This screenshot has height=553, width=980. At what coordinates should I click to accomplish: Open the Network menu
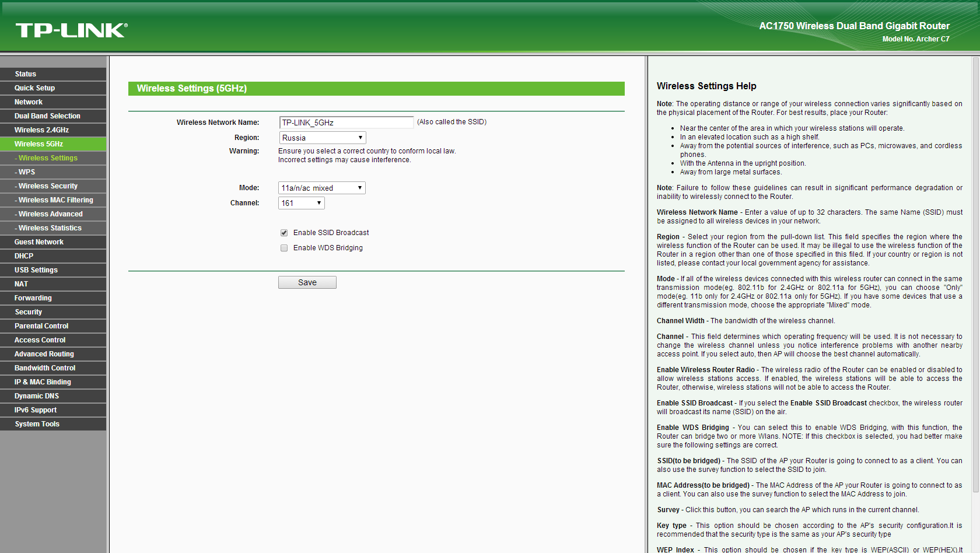(x=53, y=102)
